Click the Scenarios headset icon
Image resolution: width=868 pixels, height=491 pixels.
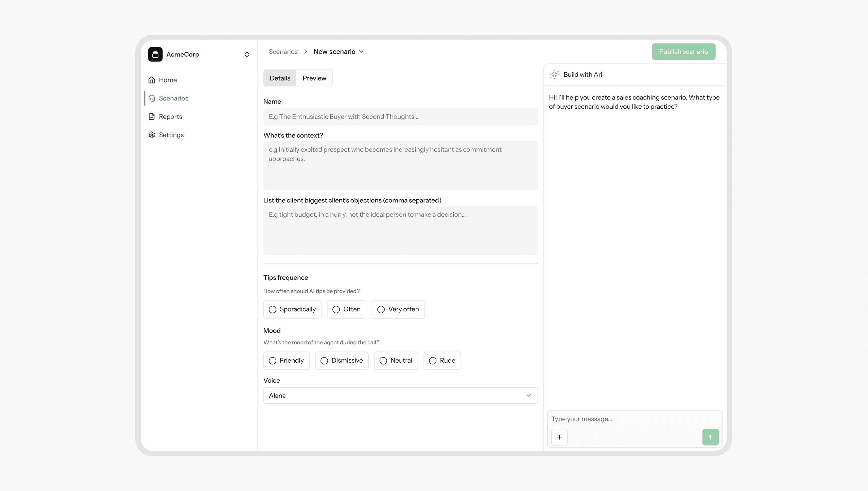[152, 98]
